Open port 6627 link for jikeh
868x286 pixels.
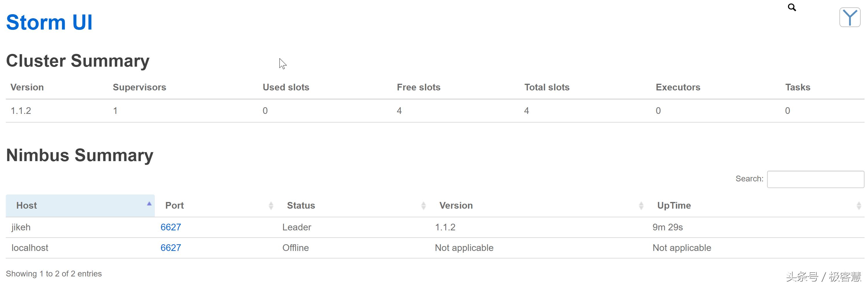click(170, 227)
